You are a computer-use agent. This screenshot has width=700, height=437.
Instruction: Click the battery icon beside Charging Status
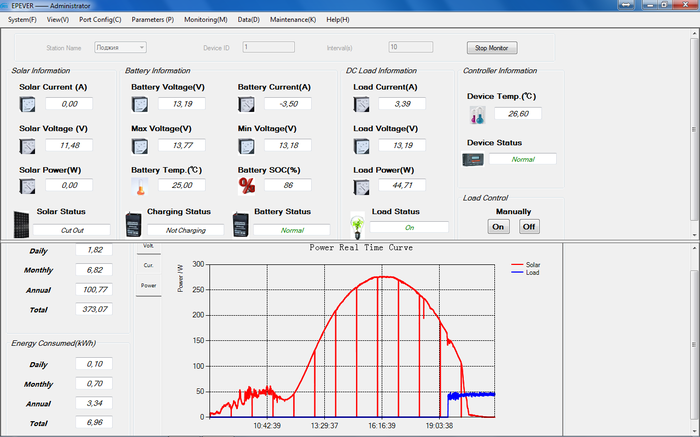point(134,223)
